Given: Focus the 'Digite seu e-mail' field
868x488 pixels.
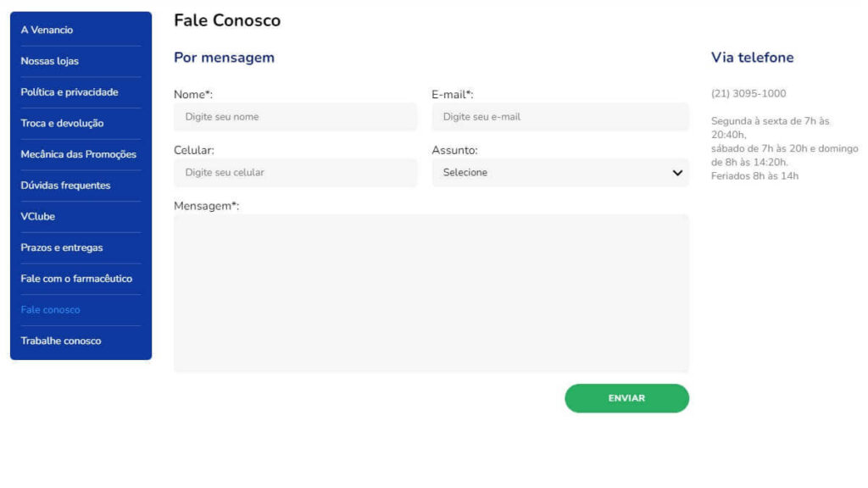Looking at the screenshot, I should [x=559, y=117].
